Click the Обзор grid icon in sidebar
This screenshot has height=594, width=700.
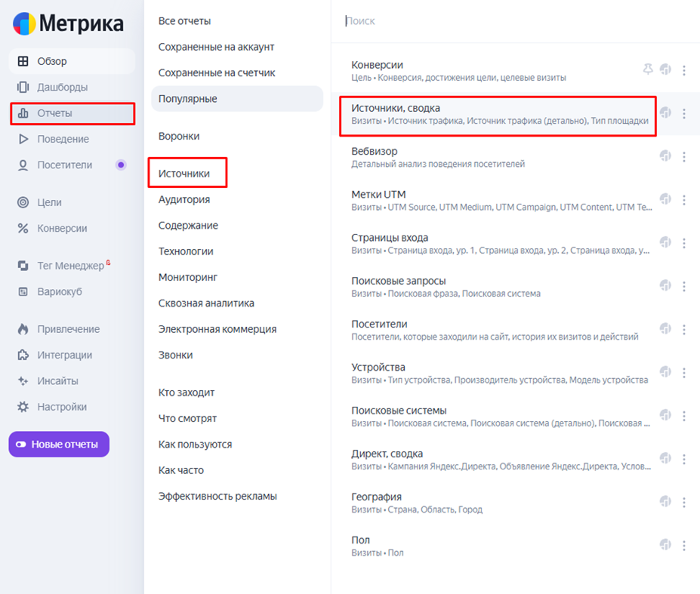(x=23, y=61)
